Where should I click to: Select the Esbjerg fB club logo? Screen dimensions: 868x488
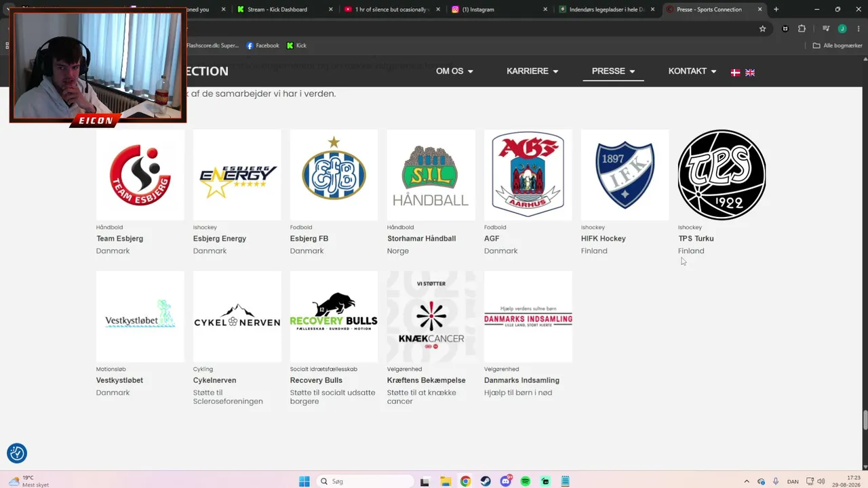click(x=334, y=175)
